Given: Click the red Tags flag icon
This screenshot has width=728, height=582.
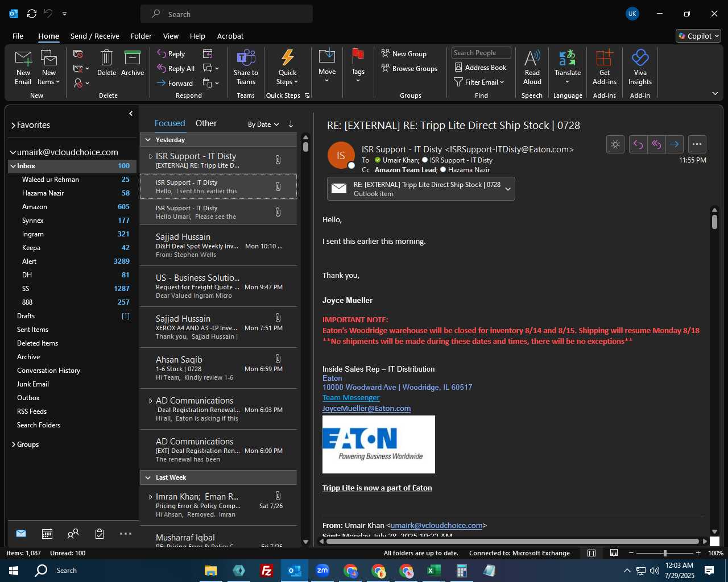Looking at the screenshot, I should coord(358,56).
